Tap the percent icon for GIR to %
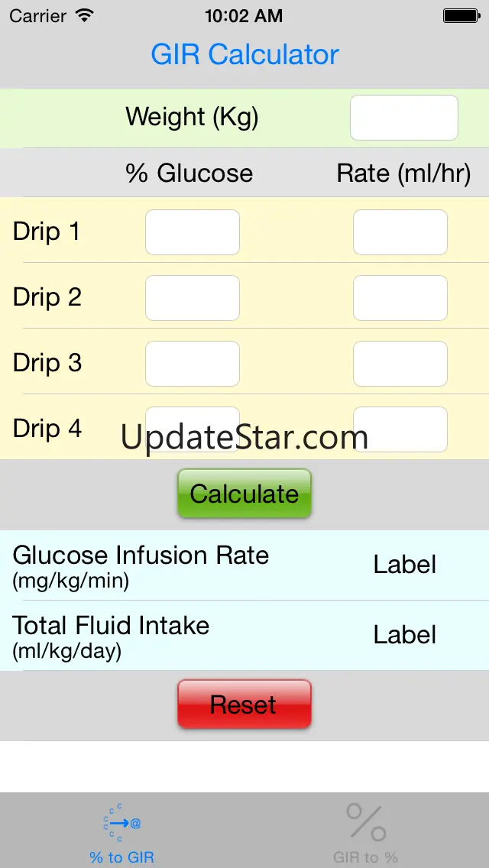Viewport: 489px width, 868px height. [x=366, y=822]
